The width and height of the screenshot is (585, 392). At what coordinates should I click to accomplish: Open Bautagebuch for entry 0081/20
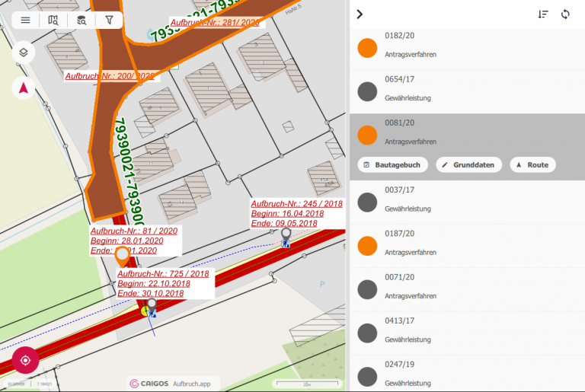tap(392, 165)
